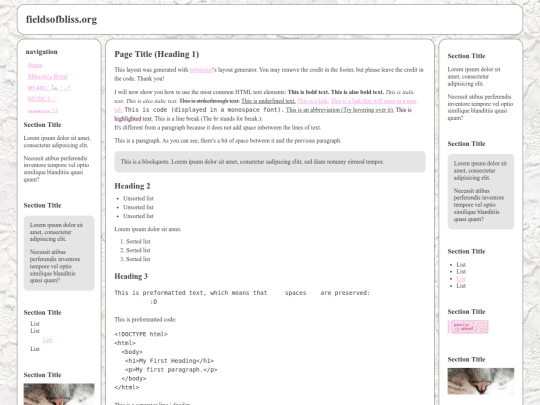Click the 'Heading 2' heading
The height and width of the screenshot is (405, 540).
click(132, 186)
